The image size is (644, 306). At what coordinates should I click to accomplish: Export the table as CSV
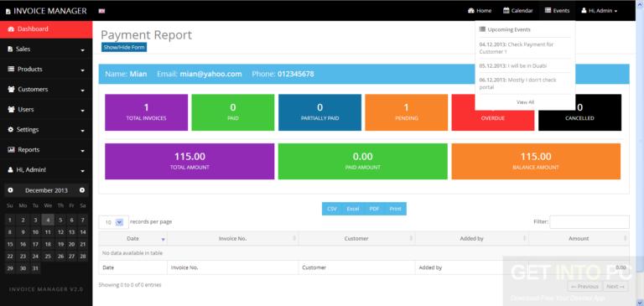pos(332,209)
